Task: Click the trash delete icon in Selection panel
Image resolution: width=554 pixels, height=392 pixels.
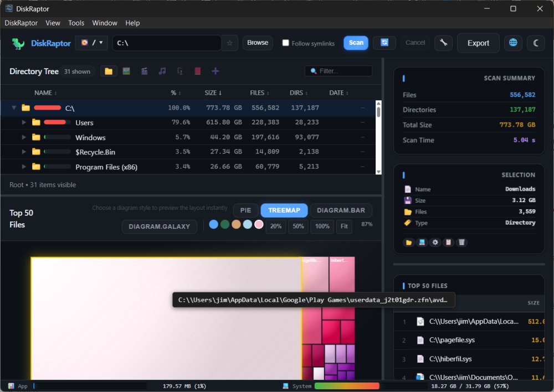Action: (461, 243)
